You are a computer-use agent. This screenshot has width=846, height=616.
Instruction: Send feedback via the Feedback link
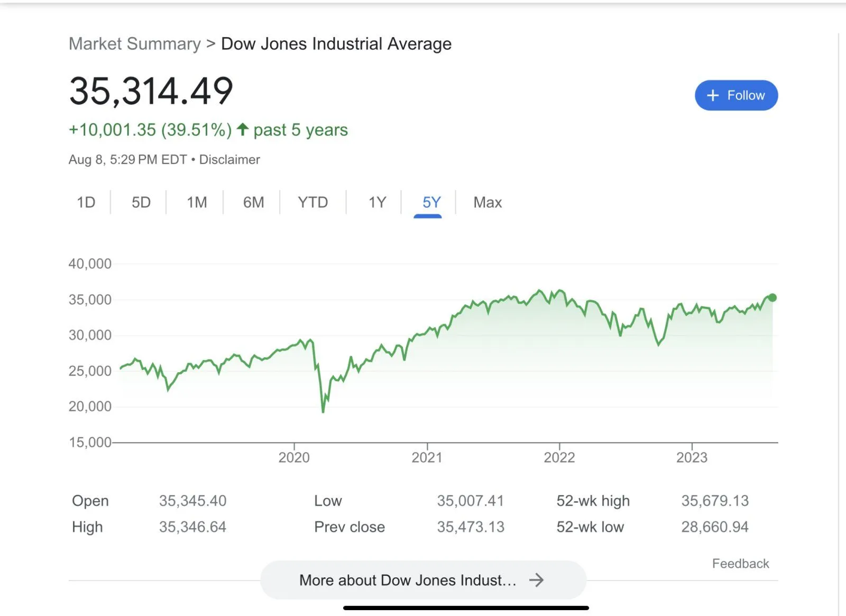click(x=740, y=564)
